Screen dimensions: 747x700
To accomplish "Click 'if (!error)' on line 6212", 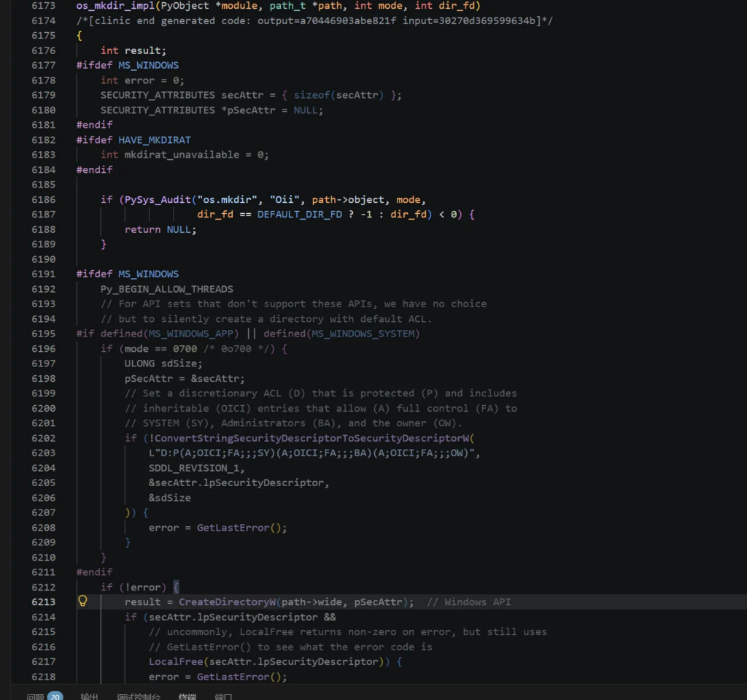I will 133,587.
